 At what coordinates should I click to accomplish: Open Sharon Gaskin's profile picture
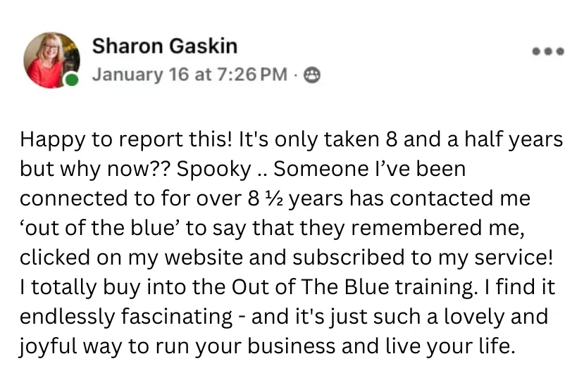click(51, 60)
